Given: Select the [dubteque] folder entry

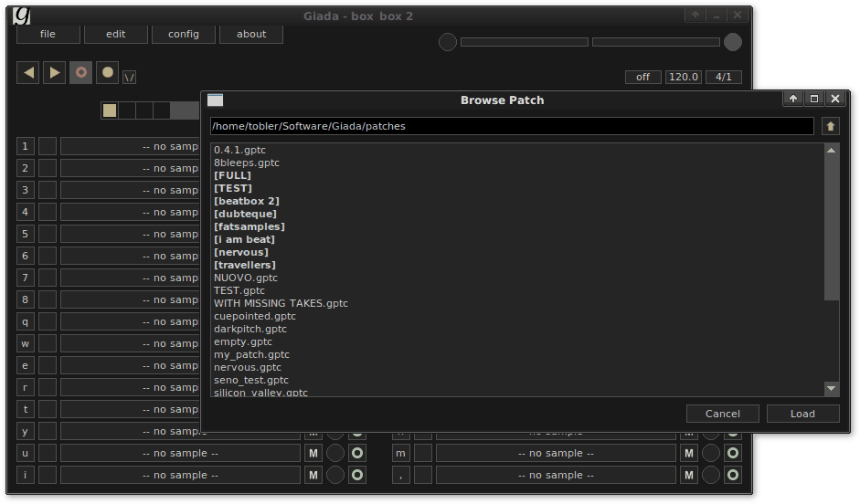Looking at the screenshot, I should [x=245, y=214].
